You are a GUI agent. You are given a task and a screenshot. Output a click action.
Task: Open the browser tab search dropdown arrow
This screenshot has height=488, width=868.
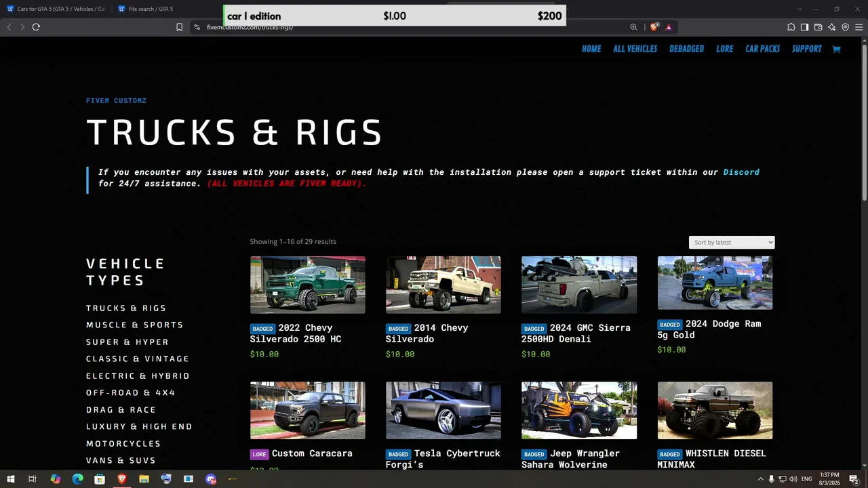pyautogui.click(x=800, y=9)
